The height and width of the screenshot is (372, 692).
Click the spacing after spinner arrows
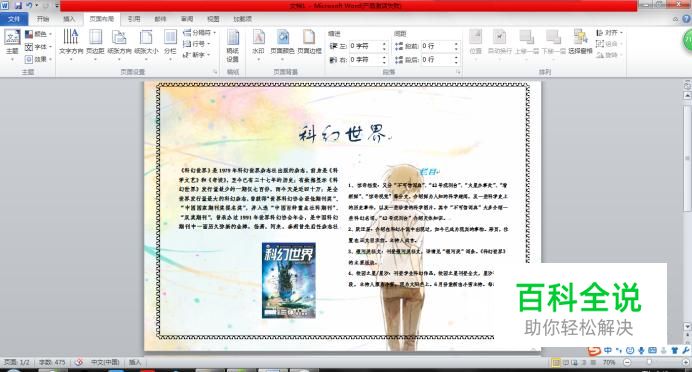tap(457, 60)
